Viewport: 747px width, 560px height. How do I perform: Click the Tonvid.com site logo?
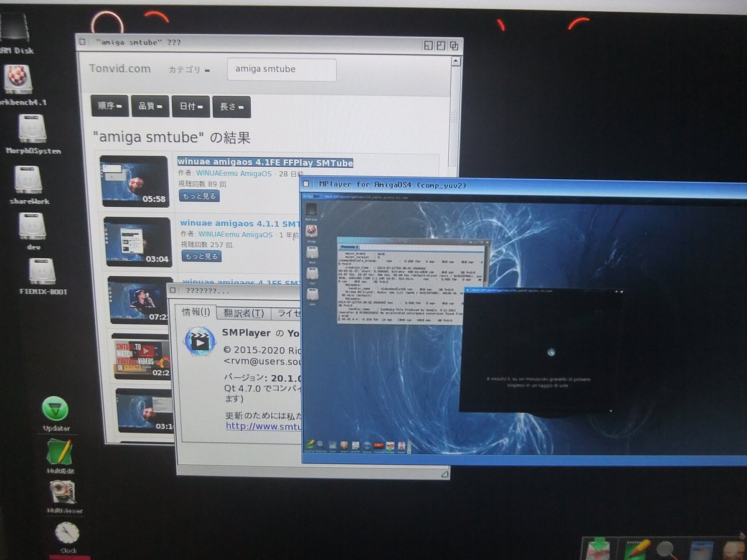tap(120, 68)
